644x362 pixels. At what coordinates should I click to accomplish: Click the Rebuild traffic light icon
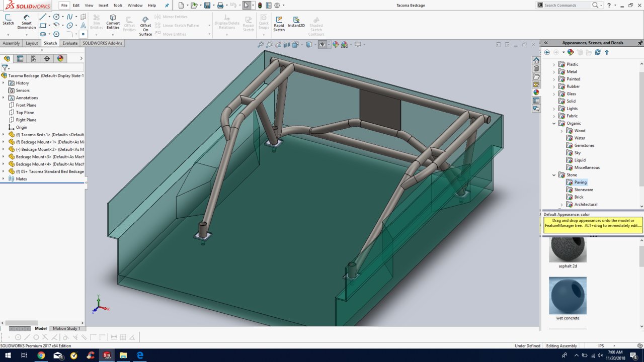(260, 6)
